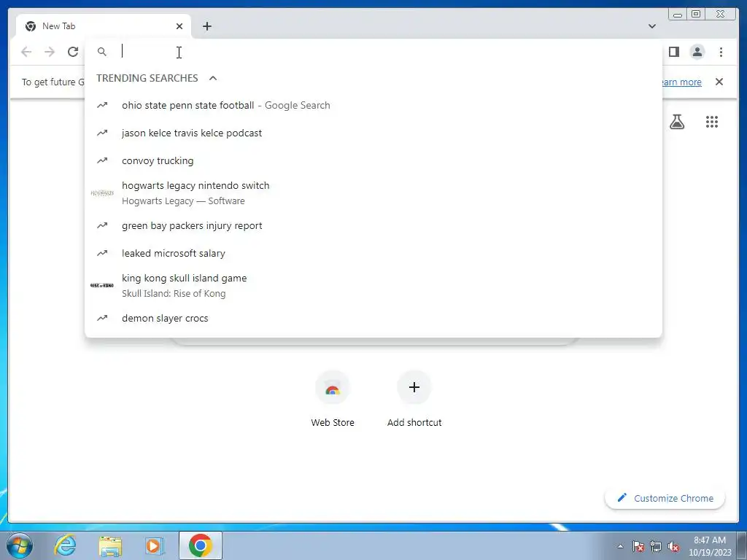Click the Add shortcut plus button
Viewport: 747px width, 560px height.
click(414, 387)
